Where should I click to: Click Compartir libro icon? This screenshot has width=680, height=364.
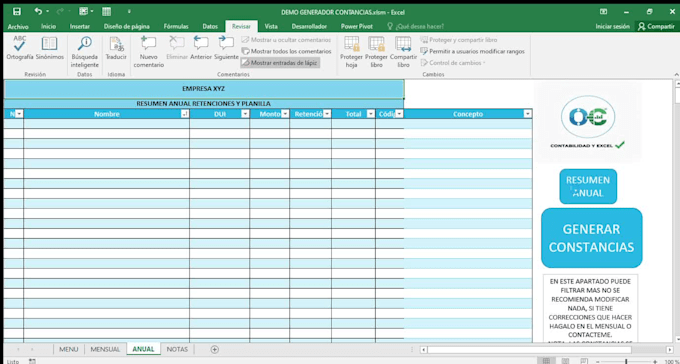[403, 52]
